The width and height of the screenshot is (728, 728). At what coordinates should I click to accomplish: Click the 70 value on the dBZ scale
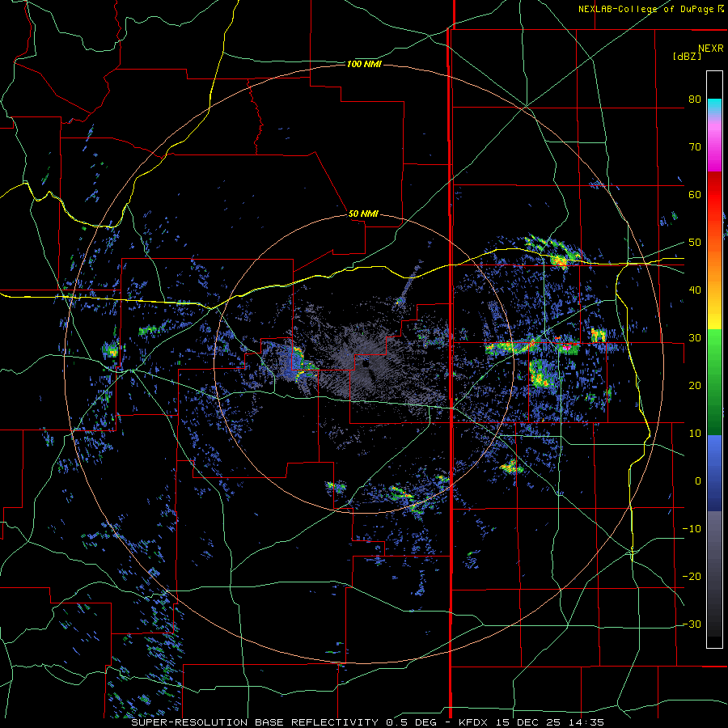[x=695, y=147]
